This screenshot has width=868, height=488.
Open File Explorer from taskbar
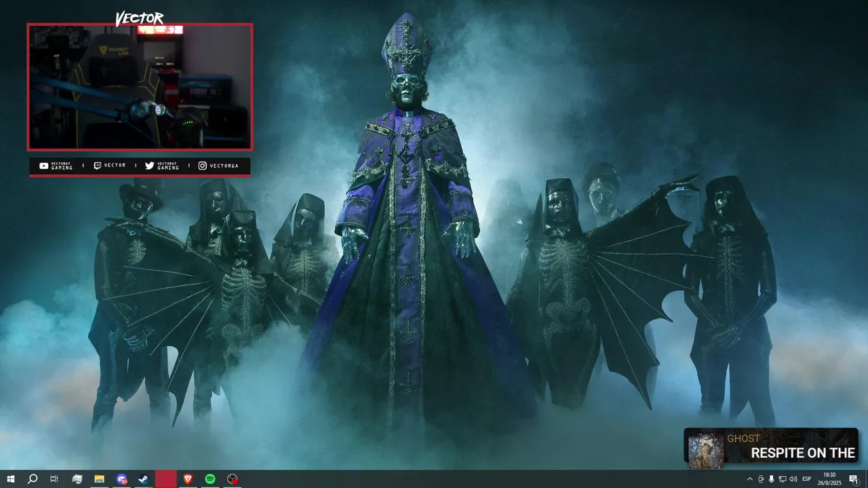[x=99, y=479]
